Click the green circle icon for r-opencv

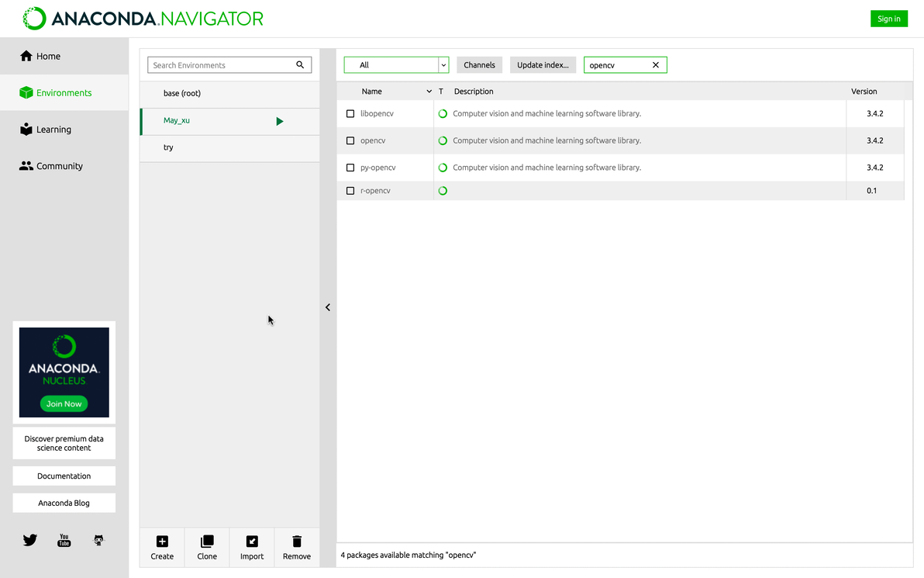point(443,191)
